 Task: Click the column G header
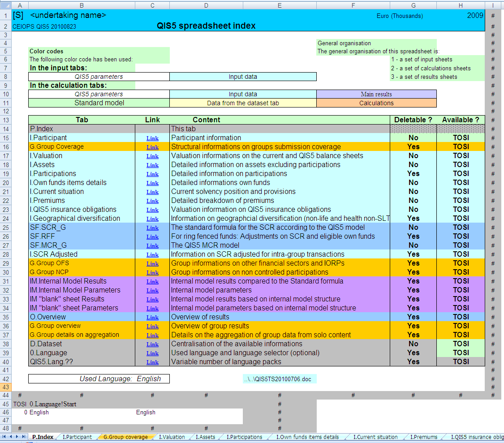coord(414,5)
